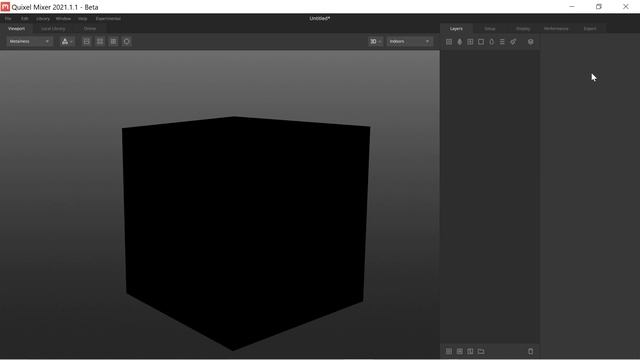Create a layer group with folder icon
This screenshot has width=640, height=360.
point(481,351)
